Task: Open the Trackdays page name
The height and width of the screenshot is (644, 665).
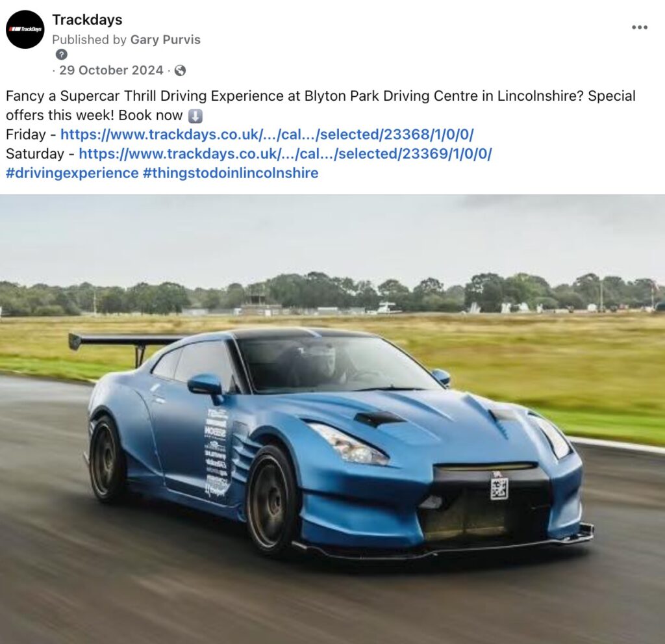Action: pyautogui.click(x=87, y=20)
